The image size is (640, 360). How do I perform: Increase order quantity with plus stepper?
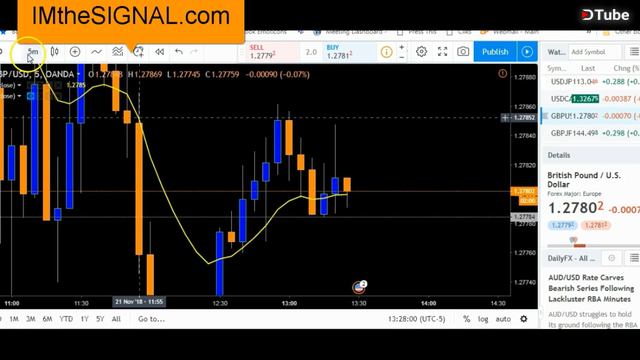pos(402,47)
